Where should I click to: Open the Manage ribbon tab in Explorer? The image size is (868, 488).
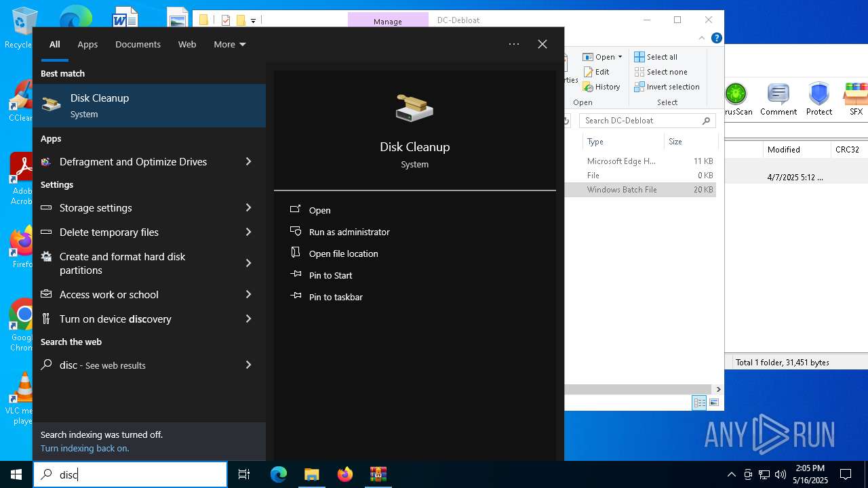tap(388, 21)
